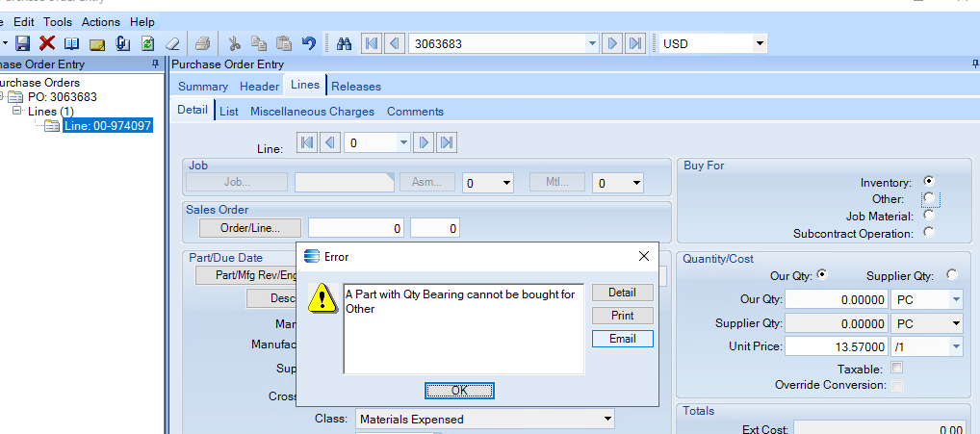Select the Our Qty radio button
980x434 pixels.
[822, 275]
